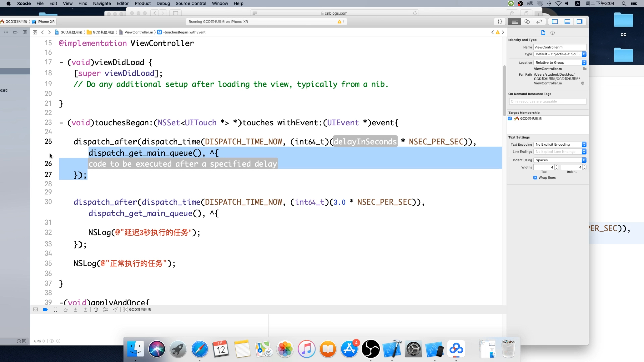
Task: Toggle the Debug area pane visibility
Action: click(x=567, y=22)
